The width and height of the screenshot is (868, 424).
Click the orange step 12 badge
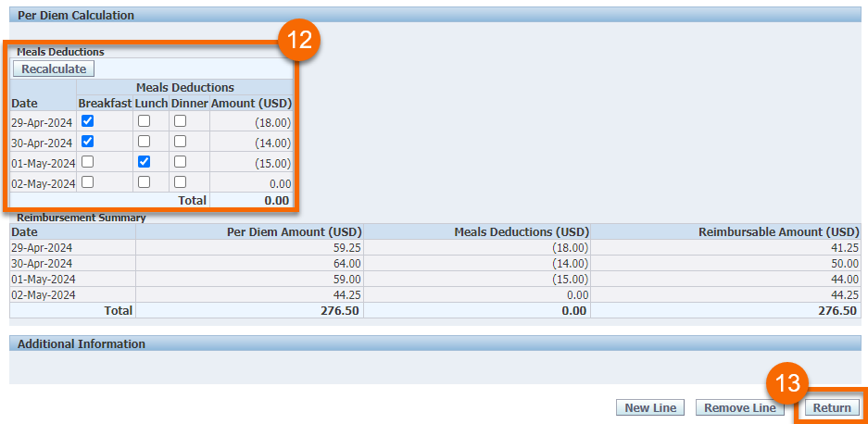[x=299, y=42]
